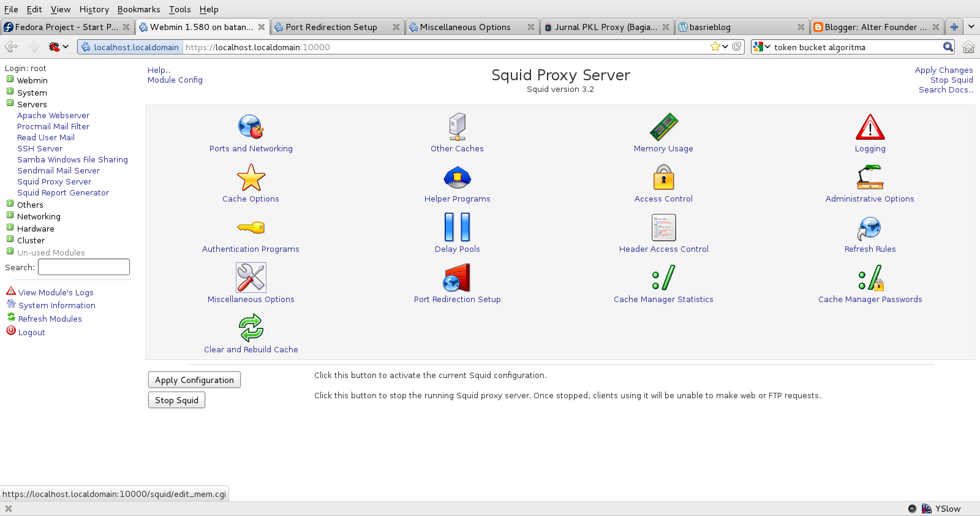Open the Miscellaneous Options tools icon
The height and width of the screenshot is (516, 980).
(x=251, y=278)
